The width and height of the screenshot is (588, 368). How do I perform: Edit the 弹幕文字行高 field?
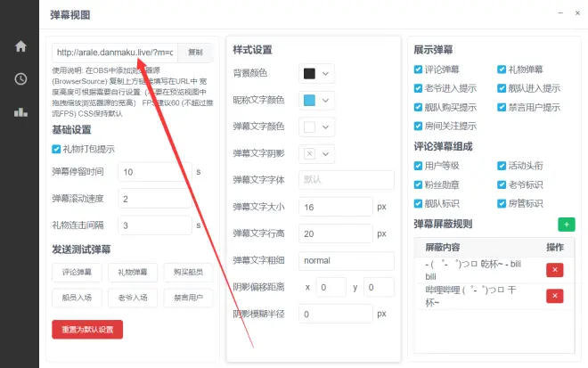point(336,233)
